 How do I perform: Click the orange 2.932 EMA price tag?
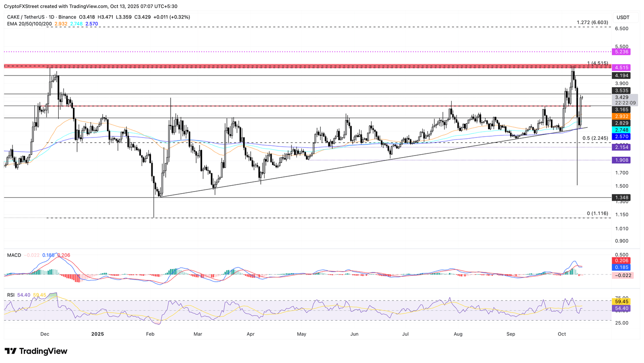tap(621, 116)
